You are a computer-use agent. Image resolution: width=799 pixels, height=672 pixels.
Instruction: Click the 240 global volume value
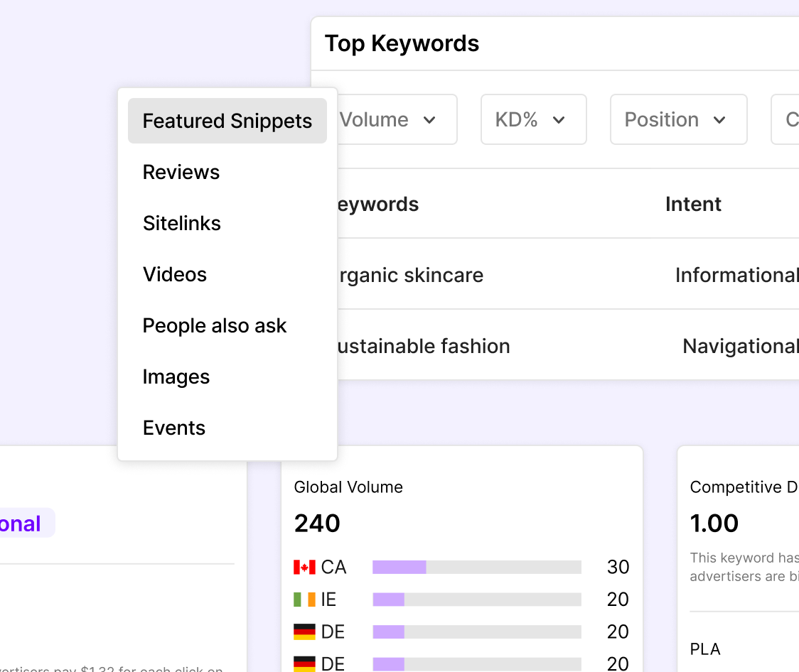tap(317, 524)
